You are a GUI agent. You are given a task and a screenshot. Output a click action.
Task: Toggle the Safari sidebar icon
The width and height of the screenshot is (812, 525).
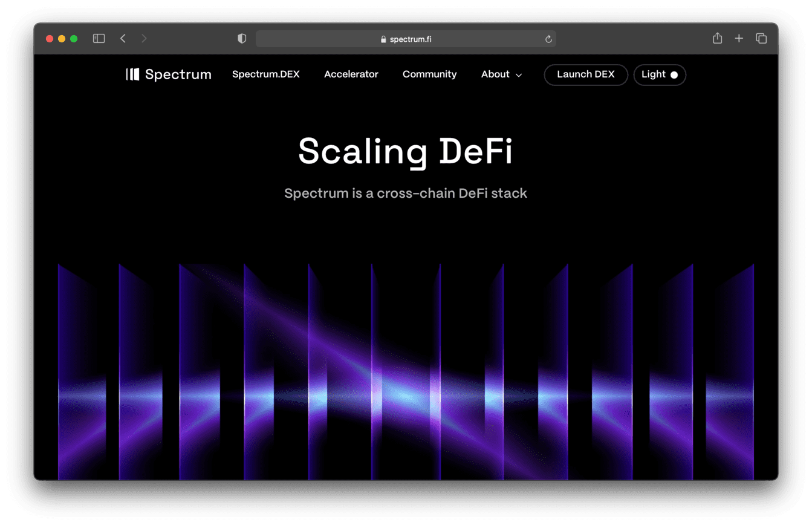99,39
